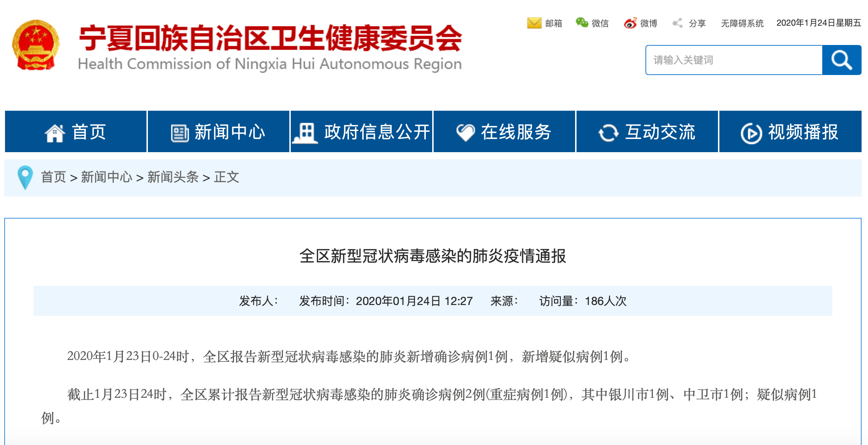Image resolution: width=868 pixels, height=445 pixels.
Task: Open the 无障碍系统 accessibility link
Action: 742,24
